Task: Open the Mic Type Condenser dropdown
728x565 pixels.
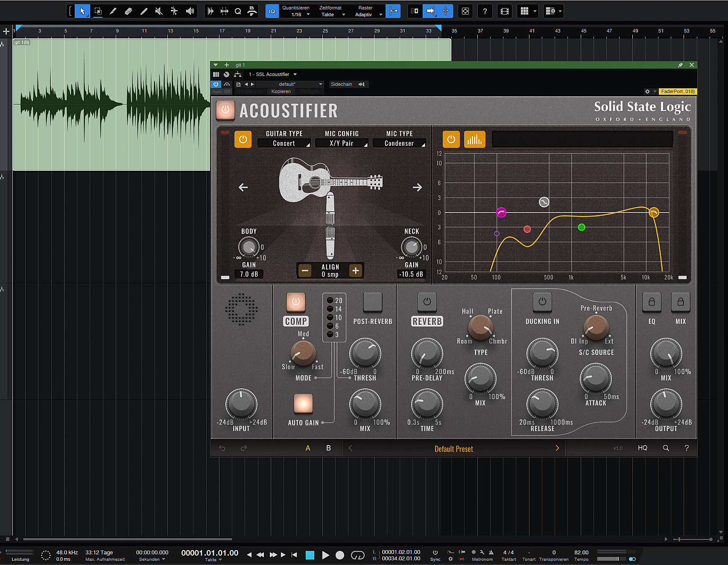Action: [399, 143]
